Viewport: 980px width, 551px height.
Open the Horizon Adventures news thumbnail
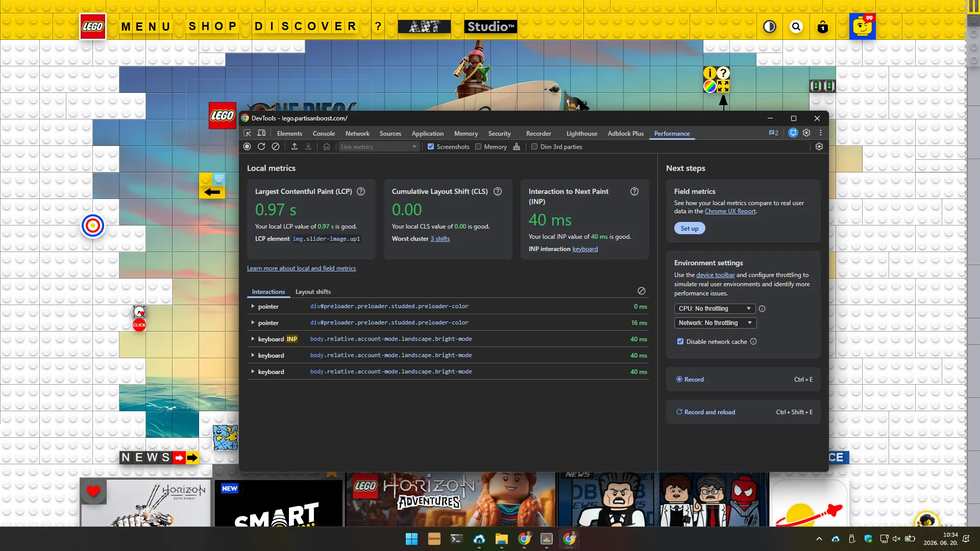[x=450, y=499]
